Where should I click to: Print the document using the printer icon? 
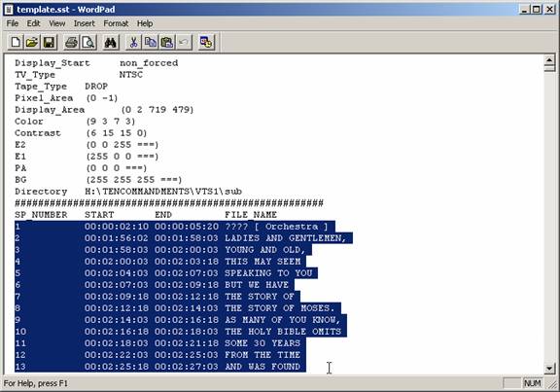click(71, 42)
